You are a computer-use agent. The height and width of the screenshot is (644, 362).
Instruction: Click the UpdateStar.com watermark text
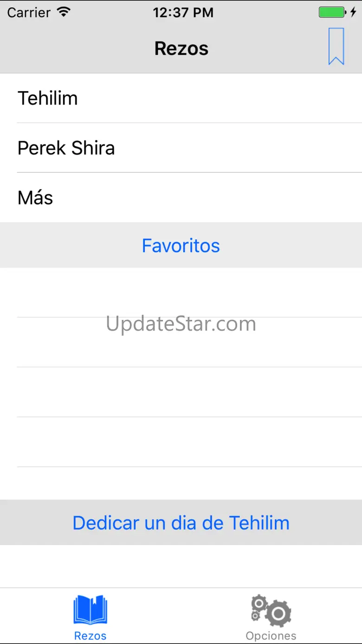click(181, 324)
